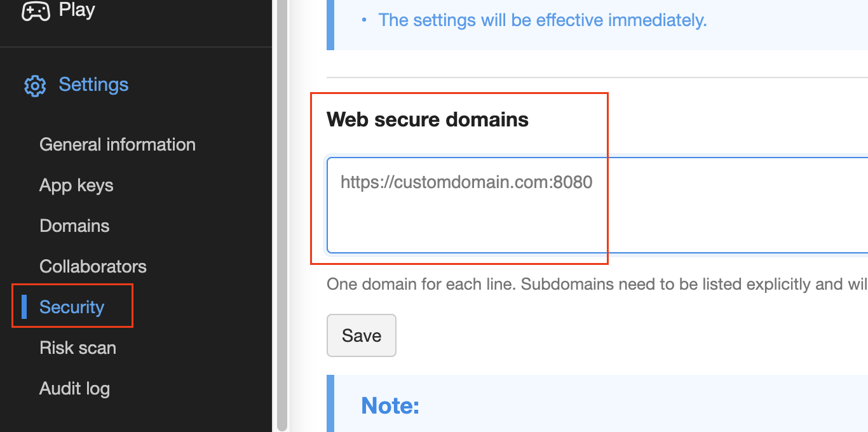Open the Risk scan page
Image resolution: width=868 pixels, height=432 pixels.
(x=78, y=348)
